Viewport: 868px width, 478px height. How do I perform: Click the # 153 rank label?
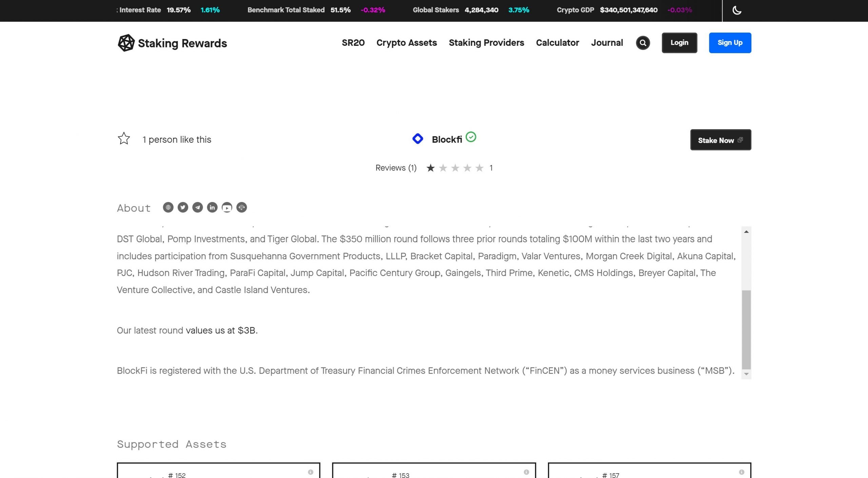[x=400, y=475]
